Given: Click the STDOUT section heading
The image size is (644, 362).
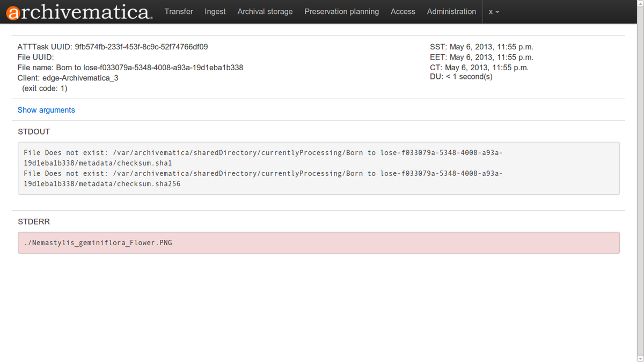Looking at the screenshot, I should (34, 131).
